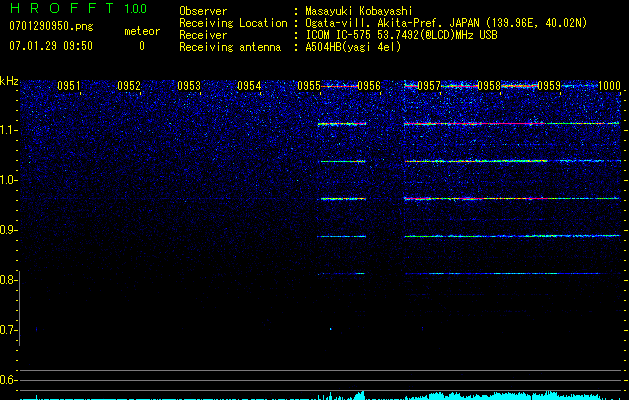Click the 0954 time marker

pyautogui.click(x=249, y=86)
